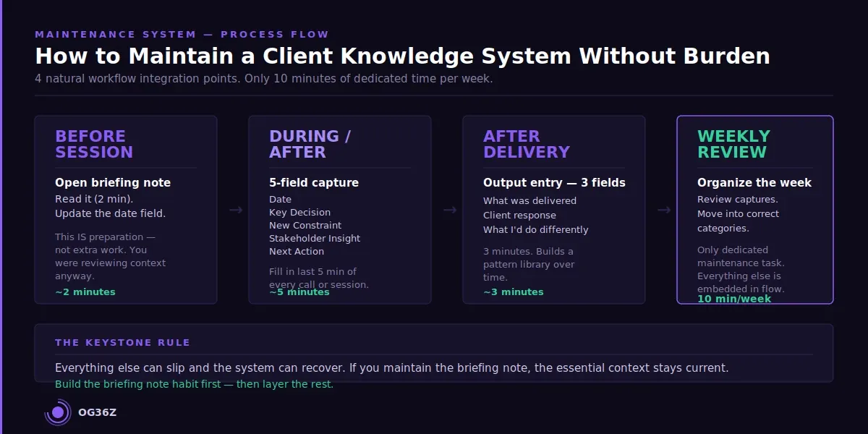Click the green Build the briefing note habit link

pyautogui.click(x=194, y=384)
